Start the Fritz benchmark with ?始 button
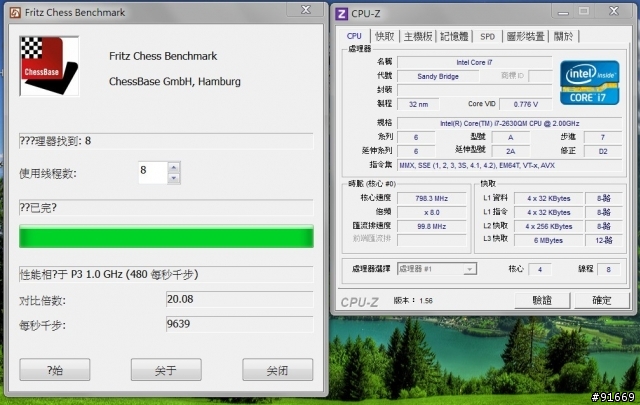 point(55,370)
